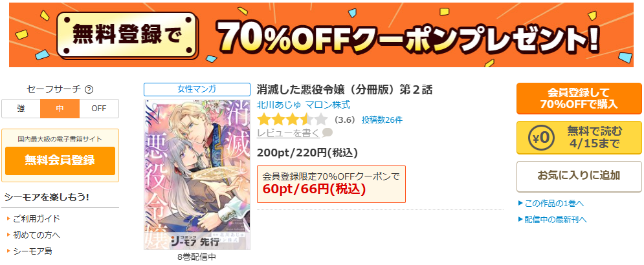The image size is (644, 265).
Task: Click 会員登録して70%OFFで購入 button
Action: click(579, 98)
